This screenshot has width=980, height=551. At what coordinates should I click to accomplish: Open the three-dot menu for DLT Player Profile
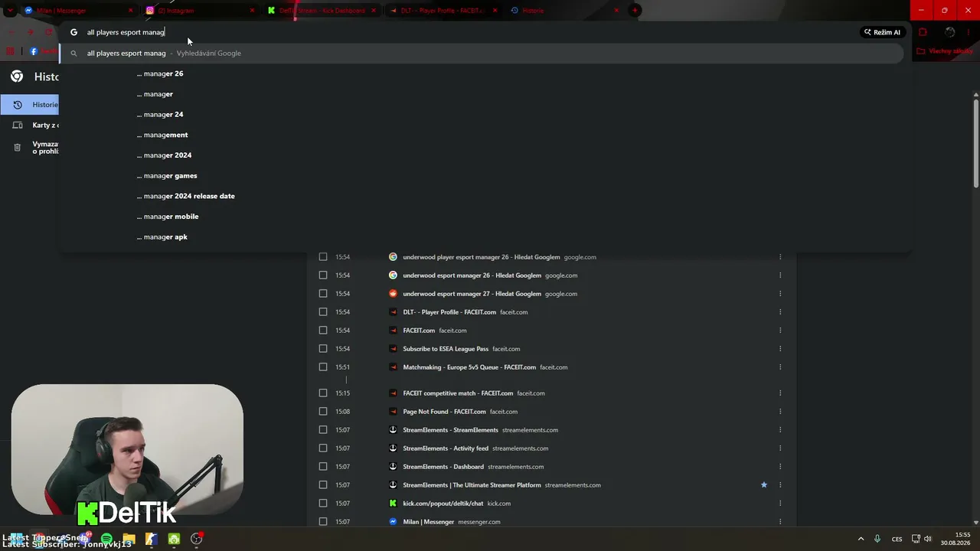coord(780,312)
